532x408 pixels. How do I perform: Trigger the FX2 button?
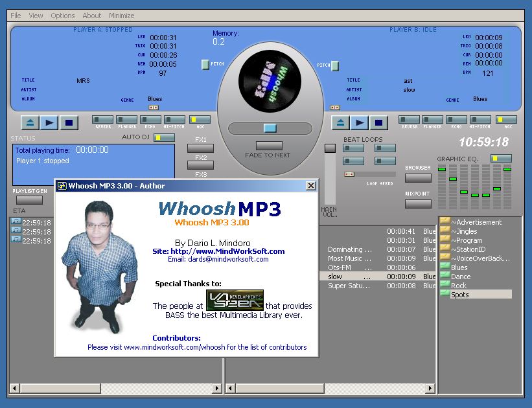[200, 165]
